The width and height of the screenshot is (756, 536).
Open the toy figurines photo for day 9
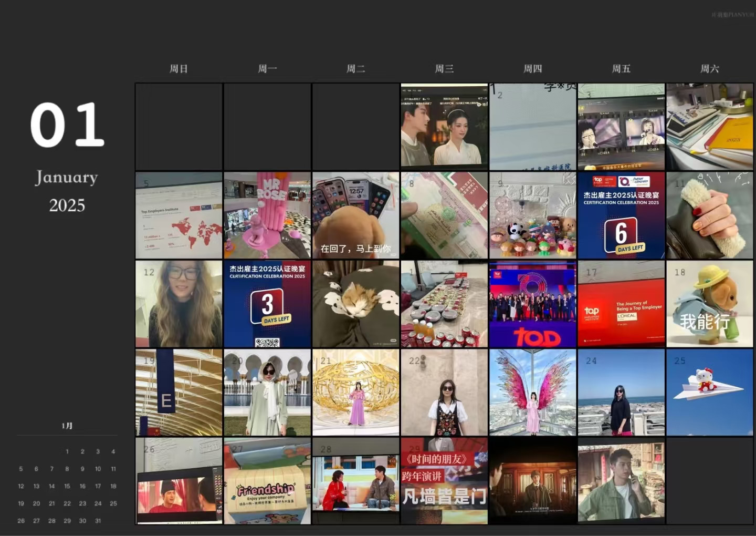pyautogui.click(x=533, y=215)
